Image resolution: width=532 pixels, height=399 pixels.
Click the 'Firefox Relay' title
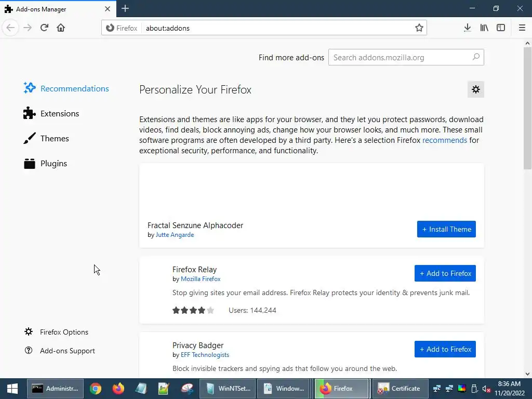point(194,270)
